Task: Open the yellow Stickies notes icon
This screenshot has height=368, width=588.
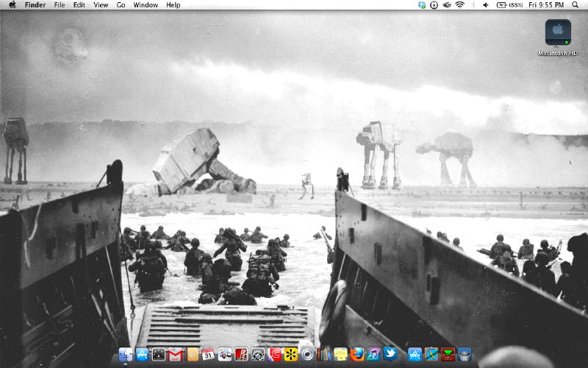Action: point(340,354)
